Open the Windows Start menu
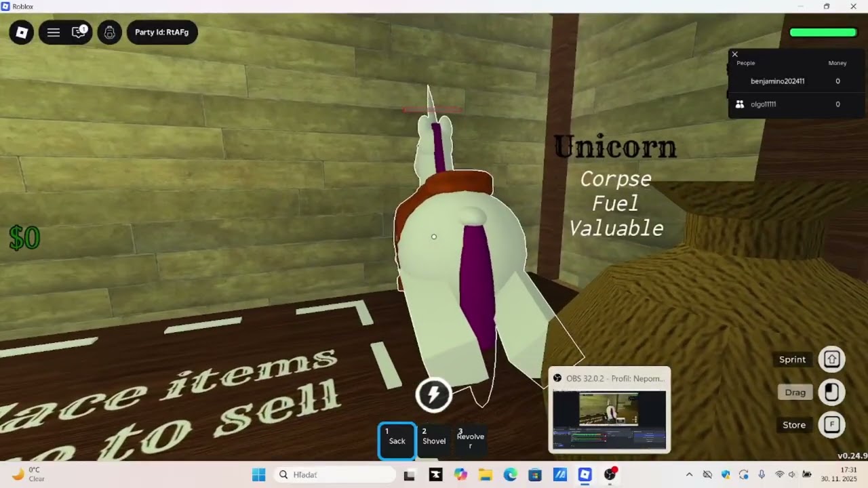 tap(258, 474)
